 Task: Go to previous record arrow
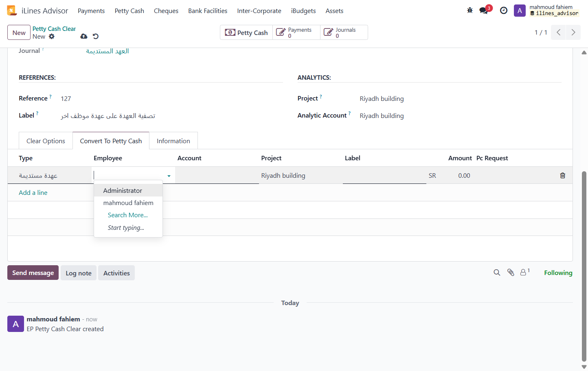click(559, 33)
